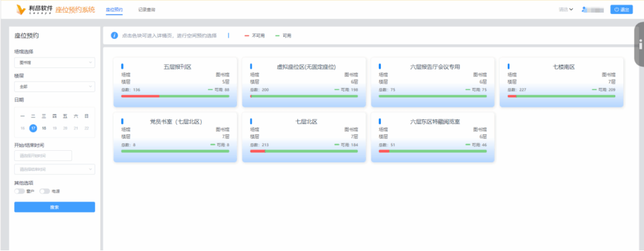Enable the 电源 switch

[45, 191]
